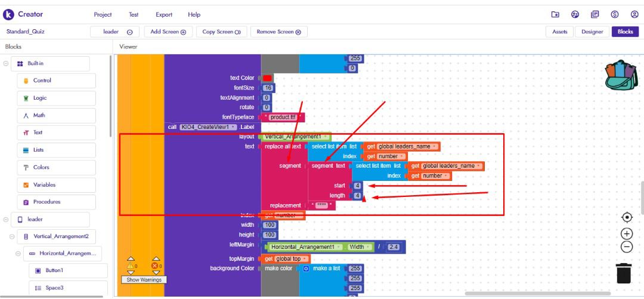Edit the divisor value 2.4
This screenshot has height=299, width=644.
394,247
